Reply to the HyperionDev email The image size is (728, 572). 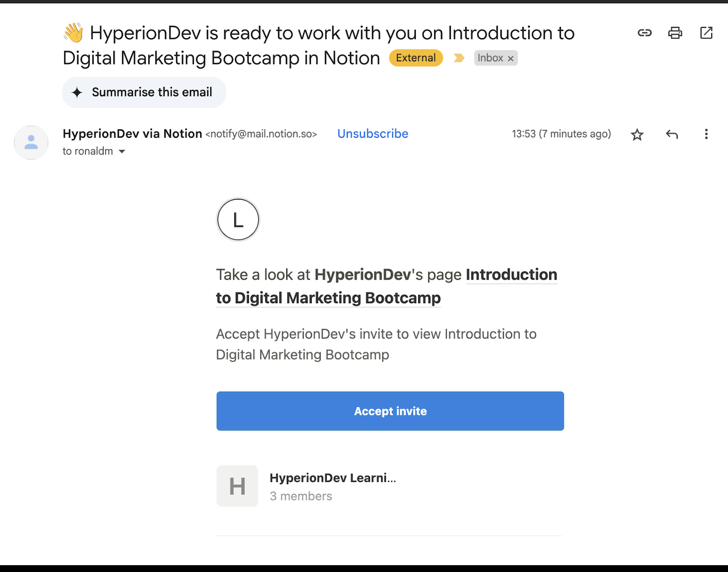672,134
